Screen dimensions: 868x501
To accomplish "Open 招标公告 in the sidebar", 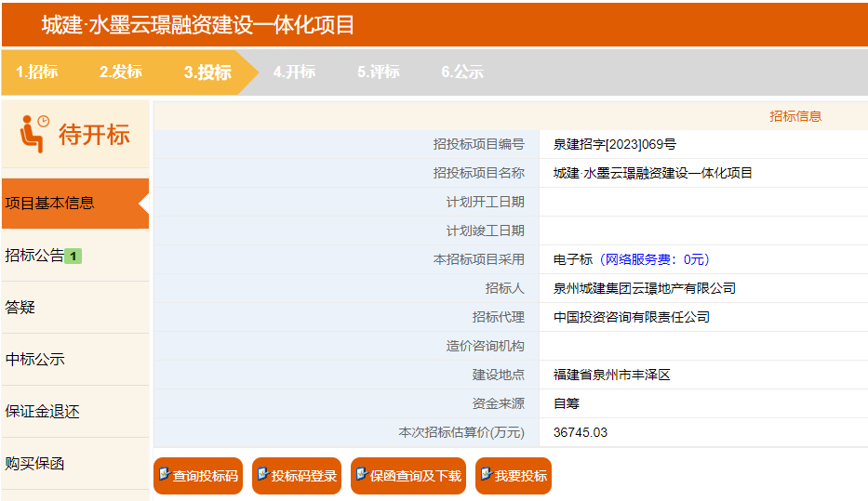I will point(75,256).
